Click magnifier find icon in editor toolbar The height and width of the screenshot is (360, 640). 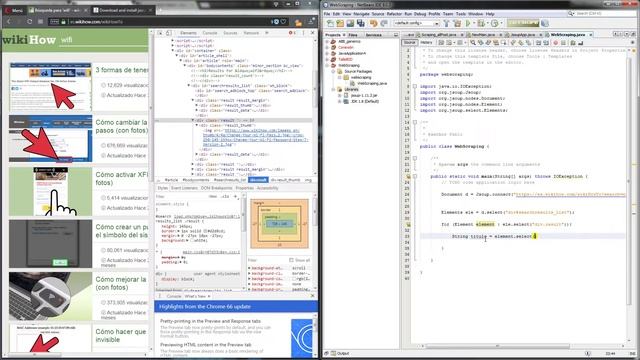click(473, 42)
